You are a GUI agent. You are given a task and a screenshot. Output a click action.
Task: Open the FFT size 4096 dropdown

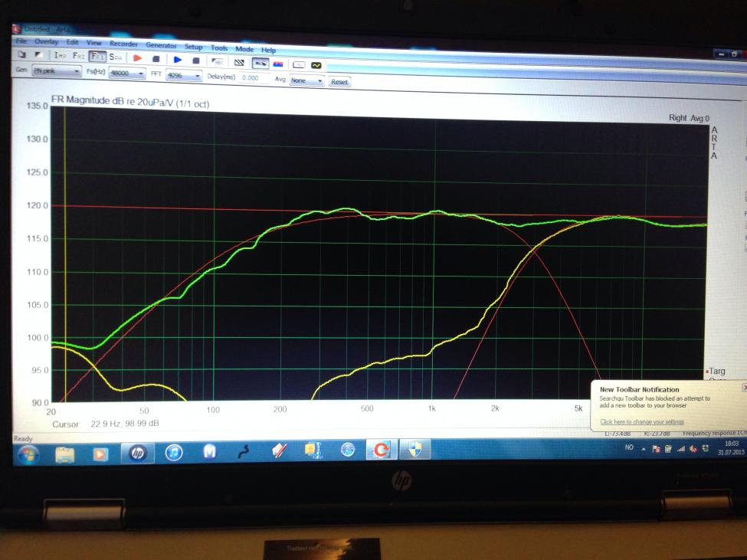[x=183, y=75]
